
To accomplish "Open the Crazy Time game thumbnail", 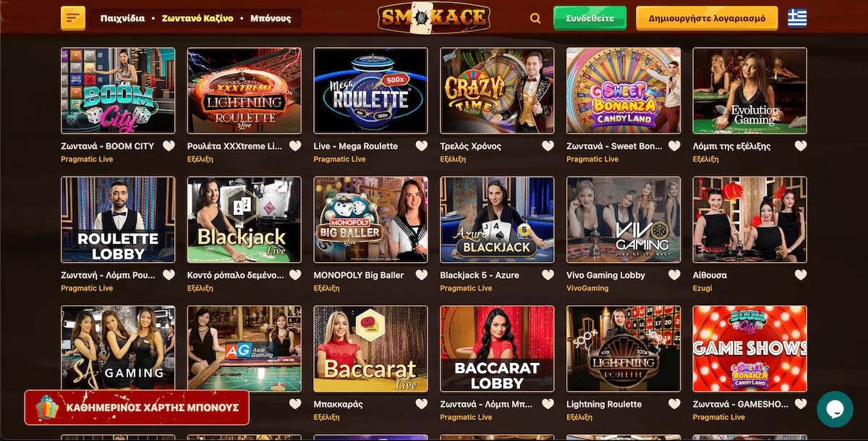I will (x=497, y=91).
